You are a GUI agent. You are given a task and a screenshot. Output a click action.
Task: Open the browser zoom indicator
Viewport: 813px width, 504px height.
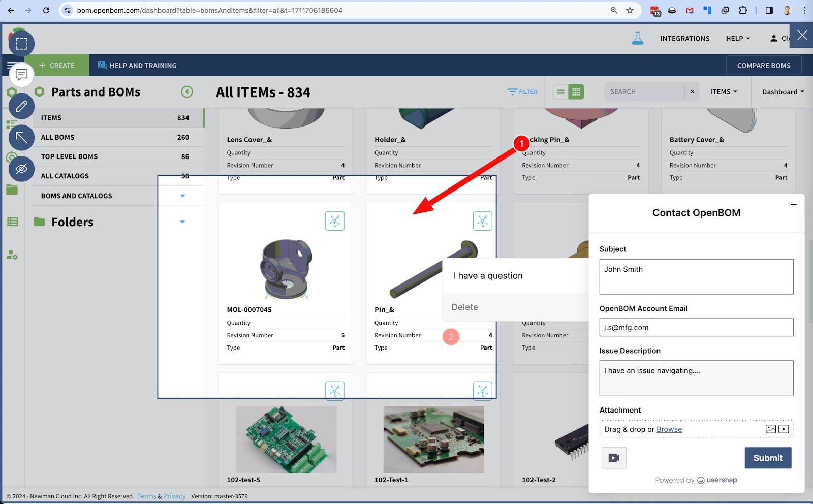coord(614,10)
